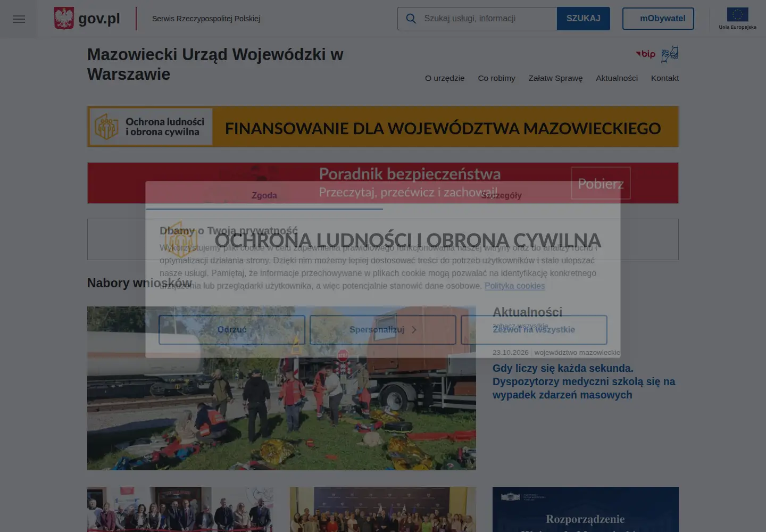Click Pobierz on Poradnik bezpieczeństwa banner
Viewport: 766px width, 532px height.
601,184
